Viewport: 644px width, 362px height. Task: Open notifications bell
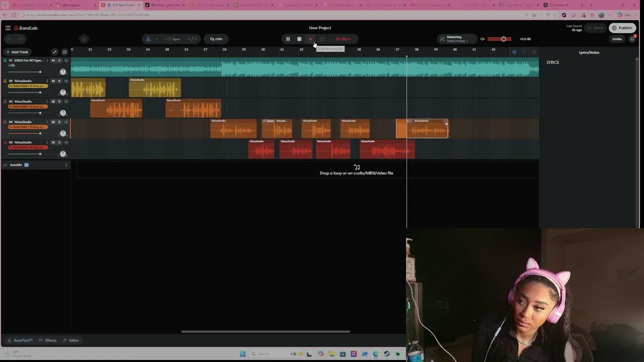[x=632, y=39]
